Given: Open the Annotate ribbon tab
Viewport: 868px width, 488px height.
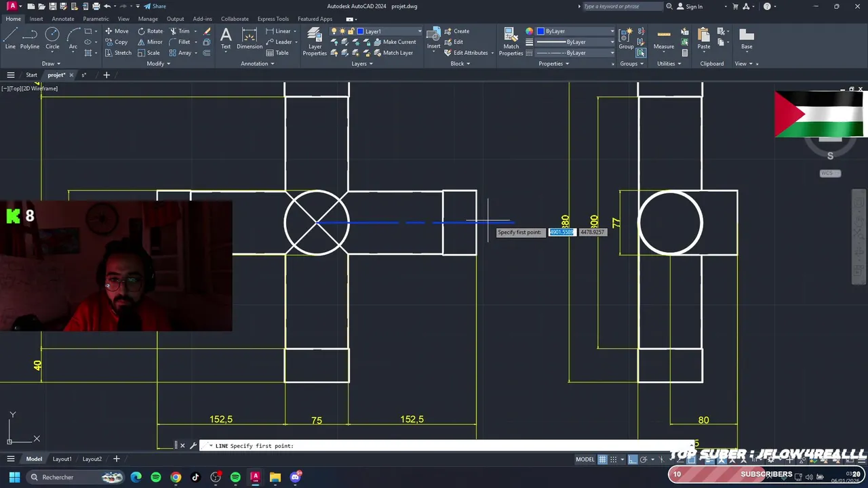Looking at the screenshot, I should (x=63, y=19).
